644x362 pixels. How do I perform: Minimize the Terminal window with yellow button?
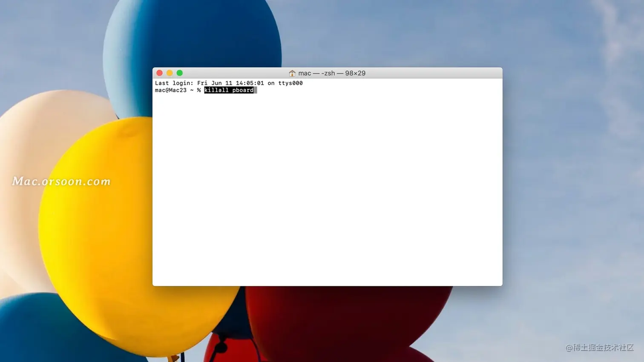170,73
